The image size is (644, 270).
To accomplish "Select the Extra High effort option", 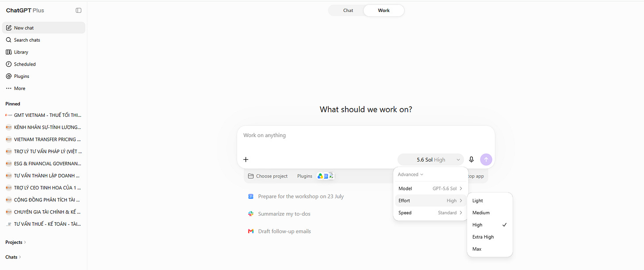I will point(490,237).
